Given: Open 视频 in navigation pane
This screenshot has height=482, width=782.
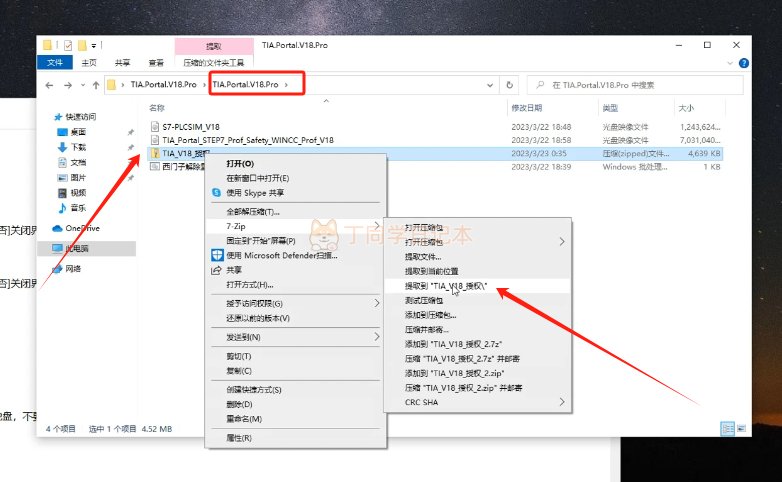Looking at the screenshot, I should (x=72, y=193).
